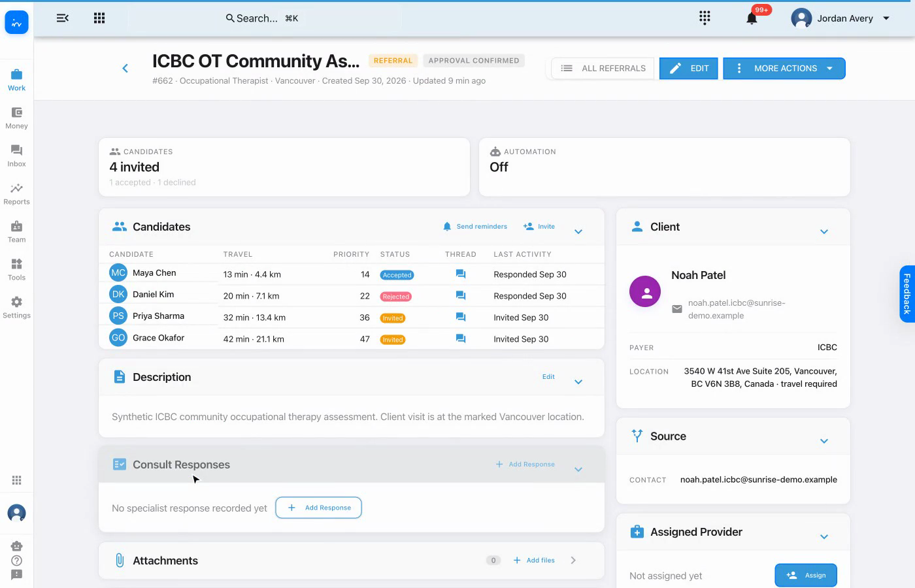Collapse the Source panel
Screen dimensions: 915x588
click(824, 441)
